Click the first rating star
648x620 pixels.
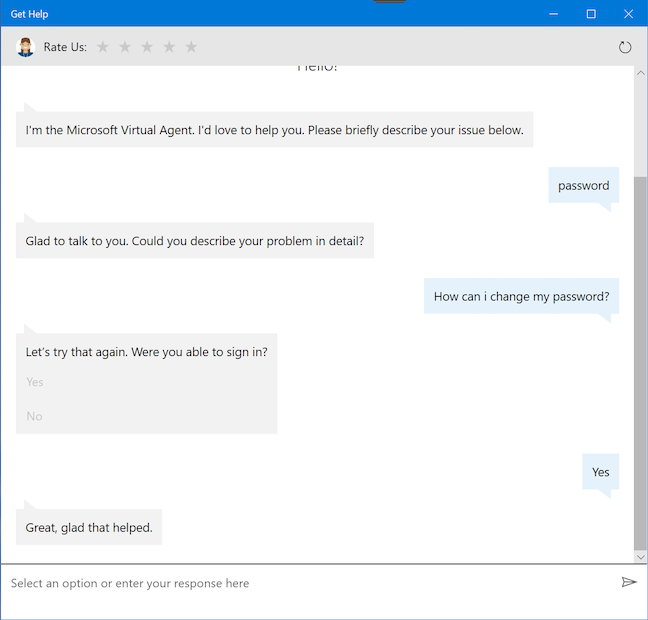(103, 47)
